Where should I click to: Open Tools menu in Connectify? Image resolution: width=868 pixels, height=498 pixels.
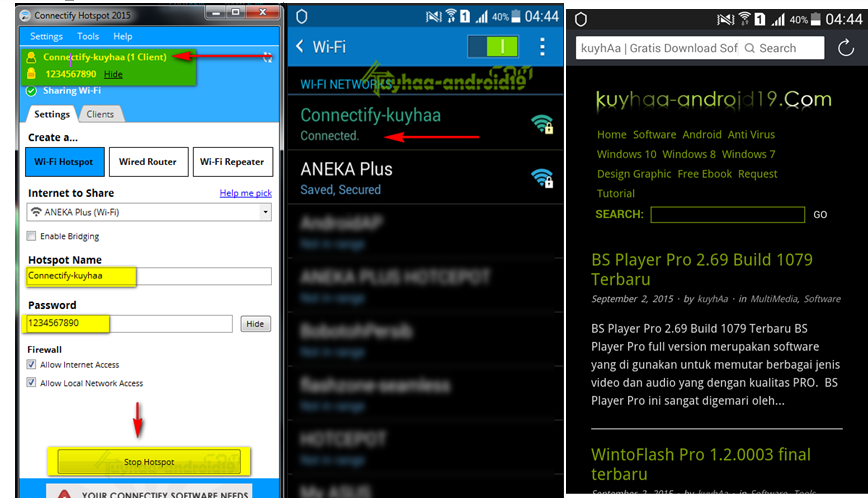point(88,37)
